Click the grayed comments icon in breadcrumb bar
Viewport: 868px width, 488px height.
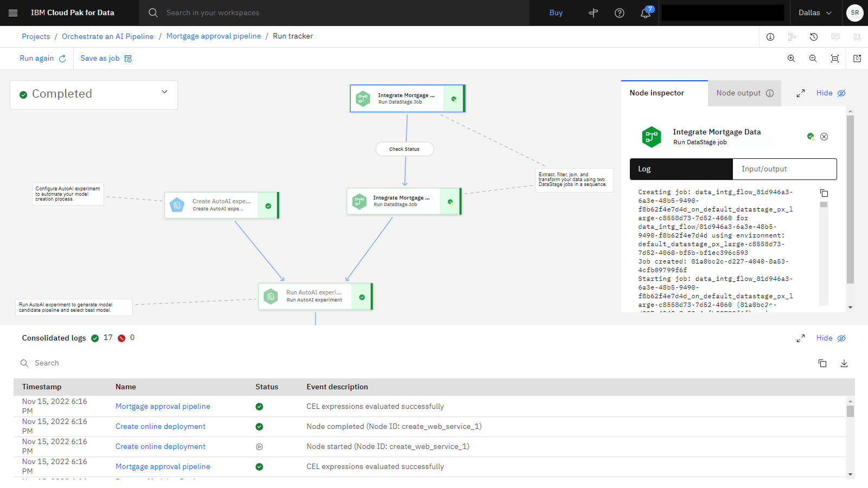[835, 37]
